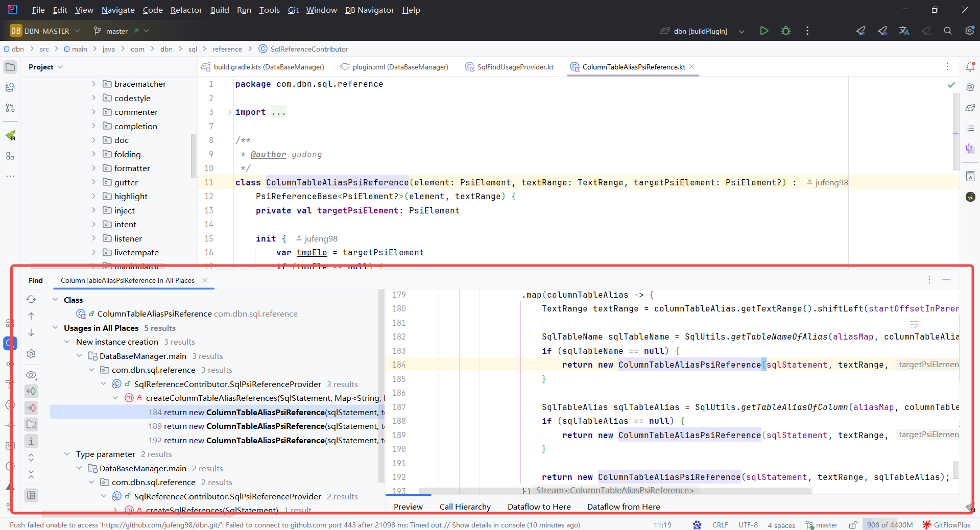
Task: Open Find usages settings gear
Action: tap(31, 354)
